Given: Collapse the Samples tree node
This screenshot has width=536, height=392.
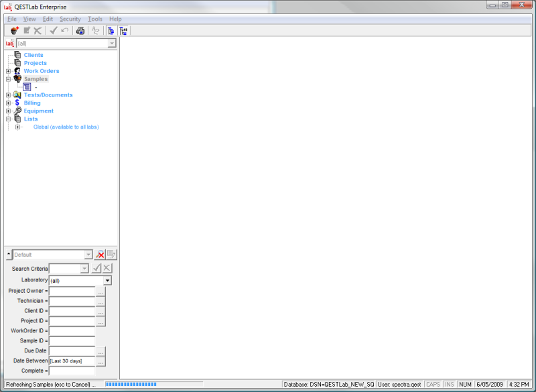Looking at the screenshot, I should point(7,78).
